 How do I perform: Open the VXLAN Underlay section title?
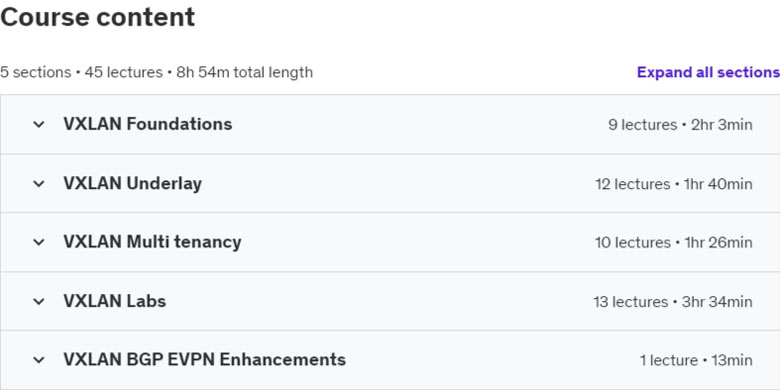click(x=132, y=184)
